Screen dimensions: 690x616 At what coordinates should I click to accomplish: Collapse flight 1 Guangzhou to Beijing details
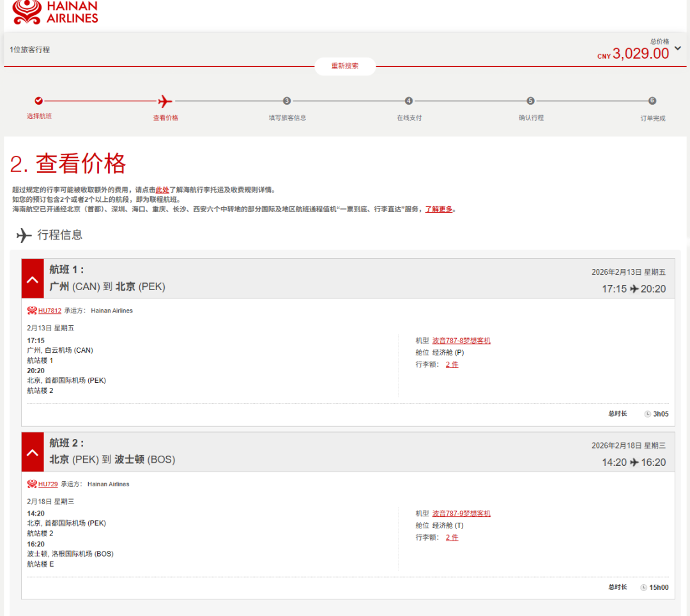[33, 279]
